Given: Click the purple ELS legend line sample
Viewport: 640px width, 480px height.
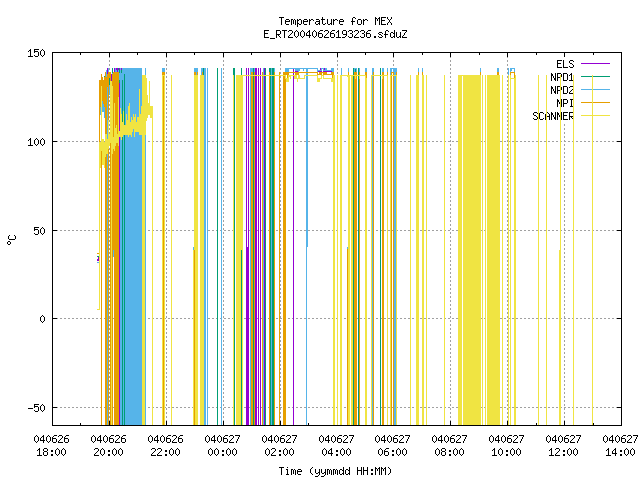Looking at the screenshot, I should click(x=595, y=64).
